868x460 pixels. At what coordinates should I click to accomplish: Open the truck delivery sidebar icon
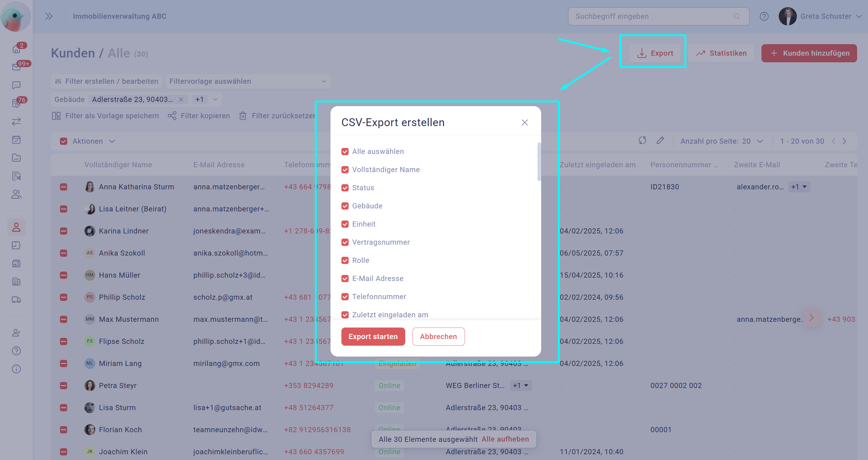tap(16, 300)
